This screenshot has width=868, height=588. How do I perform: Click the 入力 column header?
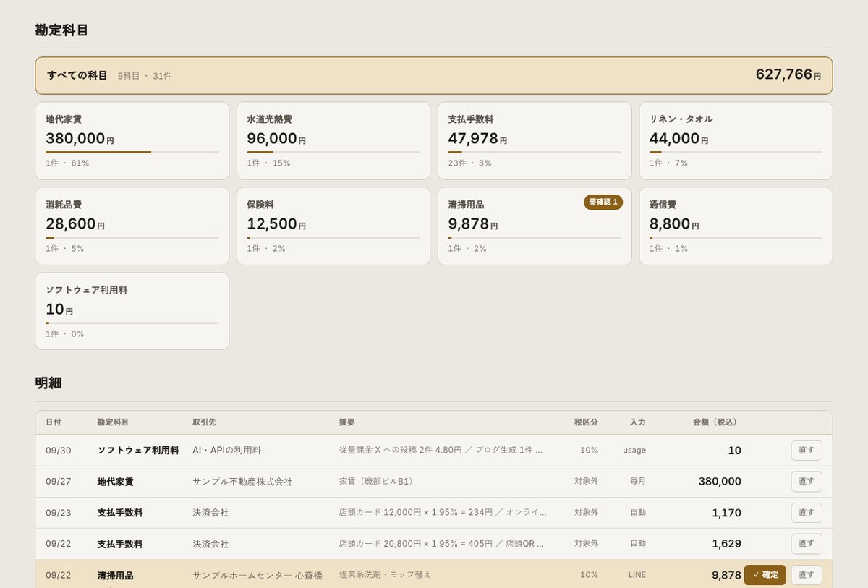click(x=638, y=422)
